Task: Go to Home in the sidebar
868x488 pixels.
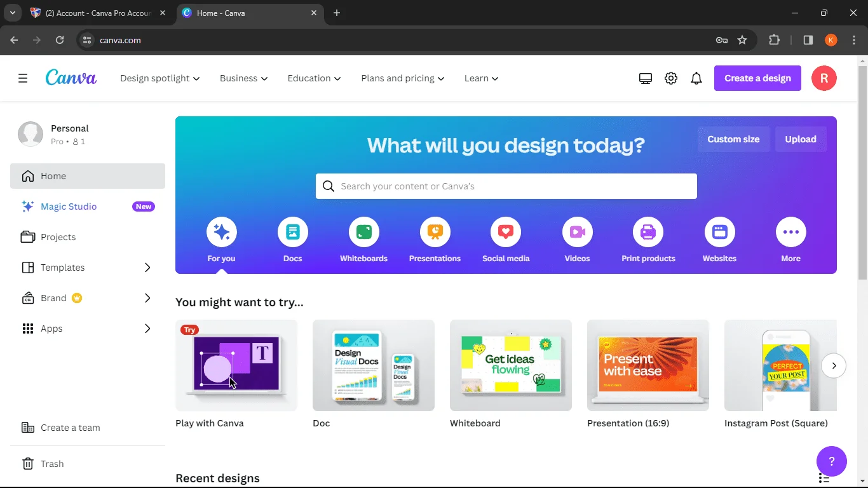Action: [x=88, y=176]
